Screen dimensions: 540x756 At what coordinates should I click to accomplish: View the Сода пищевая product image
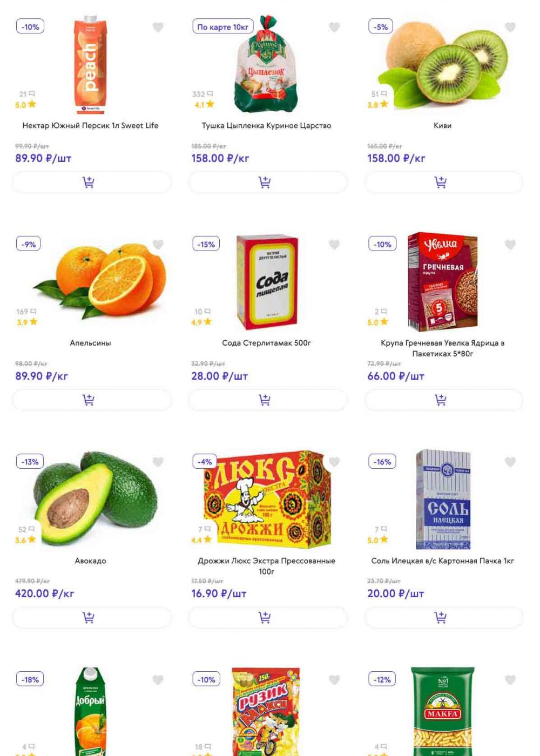267,282
